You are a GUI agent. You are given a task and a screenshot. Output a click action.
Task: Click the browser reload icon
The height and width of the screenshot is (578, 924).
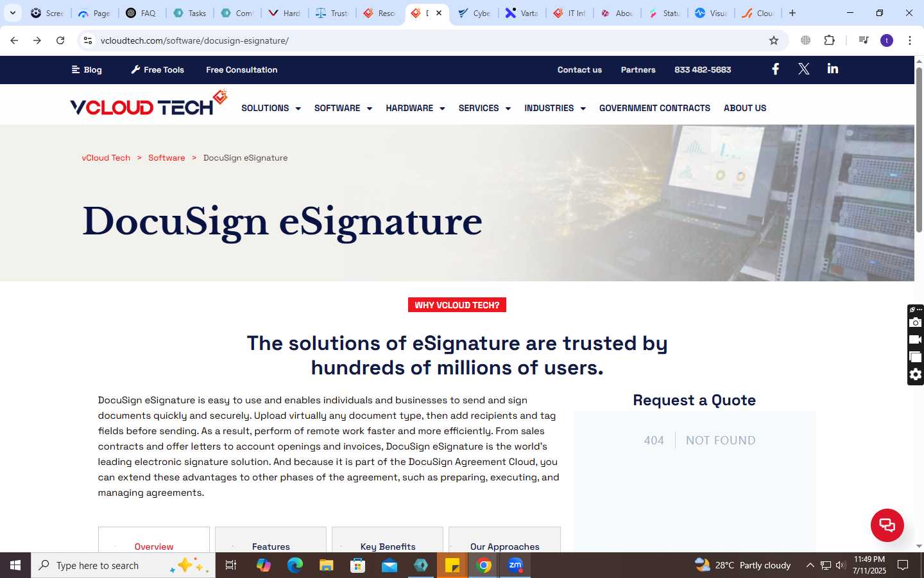click(60, 40)
